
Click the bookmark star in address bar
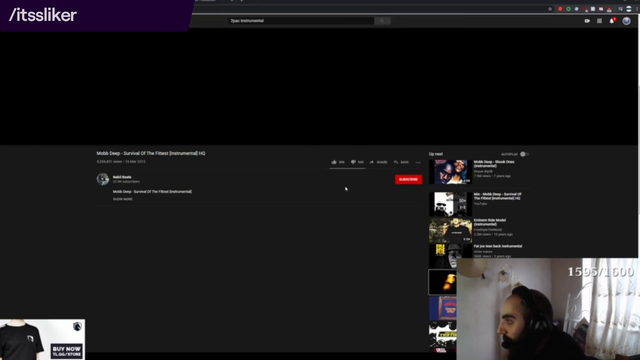tap(550, 9)
